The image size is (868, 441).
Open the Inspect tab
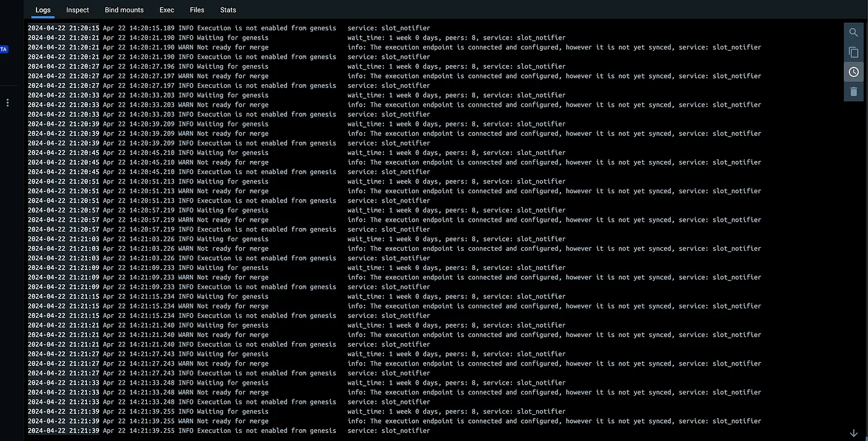(x=77, y=10)
